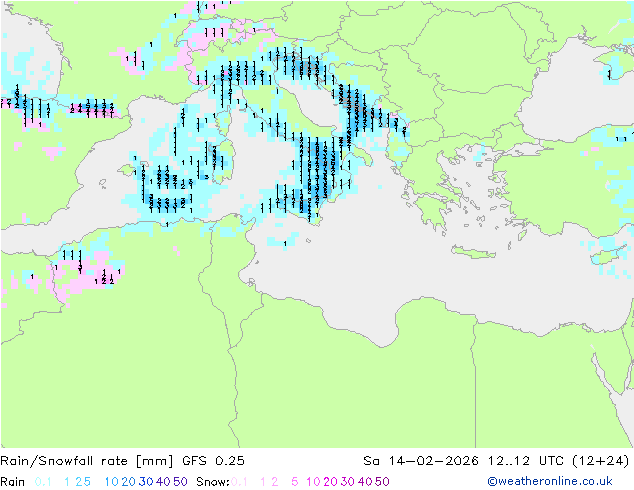634x490 pixels.
Task: Click the 'Sa' weekday abbreviation
Action: [371, 461]
